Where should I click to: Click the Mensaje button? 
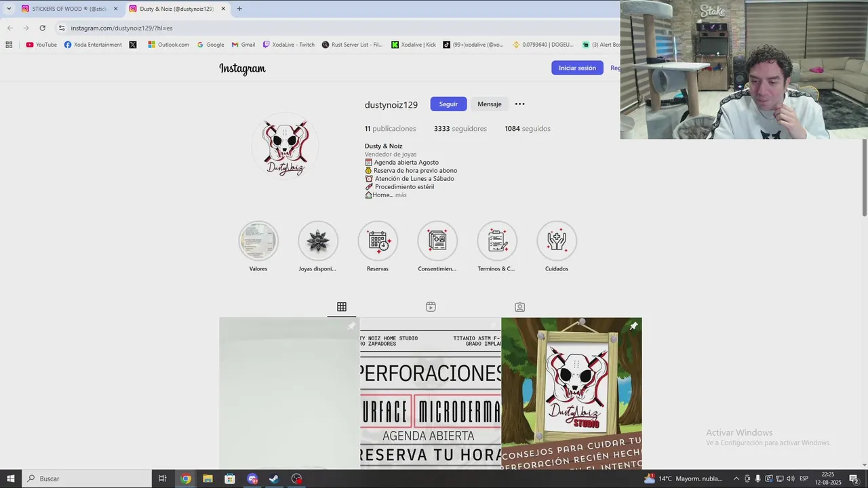click(x=490, y=104)
